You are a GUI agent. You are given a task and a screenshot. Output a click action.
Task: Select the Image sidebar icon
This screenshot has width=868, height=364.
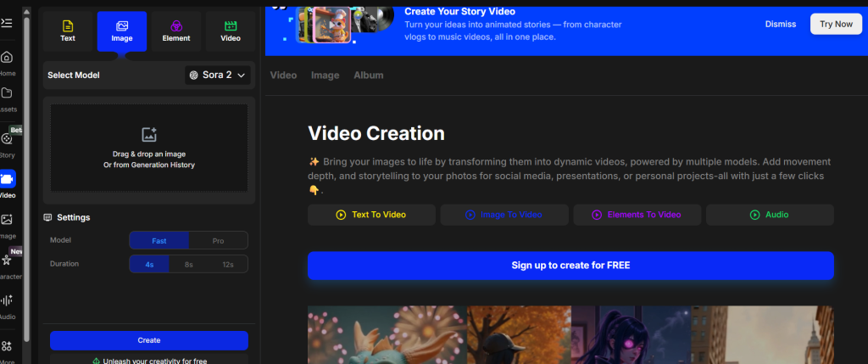(x=7, y=220)
